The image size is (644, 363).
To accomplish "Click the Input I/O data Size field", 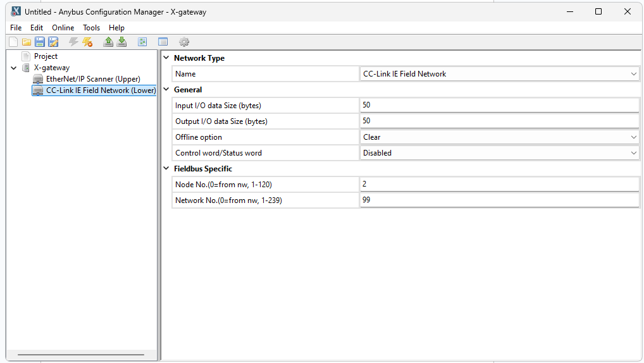I will pyautogui.click(x=499, y=105).
